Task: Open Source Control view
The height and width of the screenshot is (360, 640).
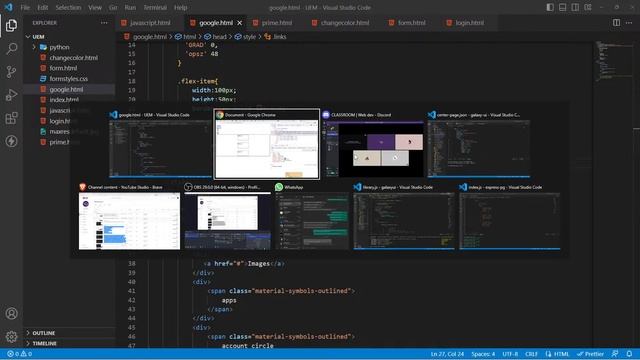Action: [x=11, y=72]
